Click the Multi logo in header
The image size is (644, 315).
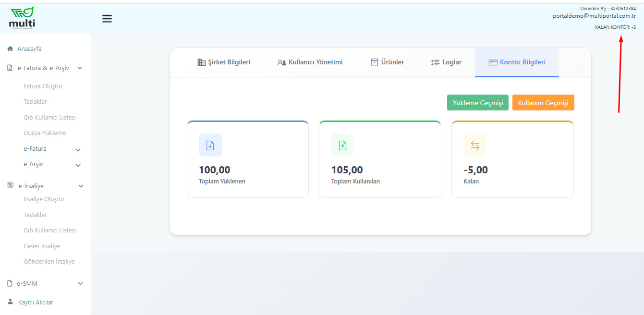(x=22, y=17)
